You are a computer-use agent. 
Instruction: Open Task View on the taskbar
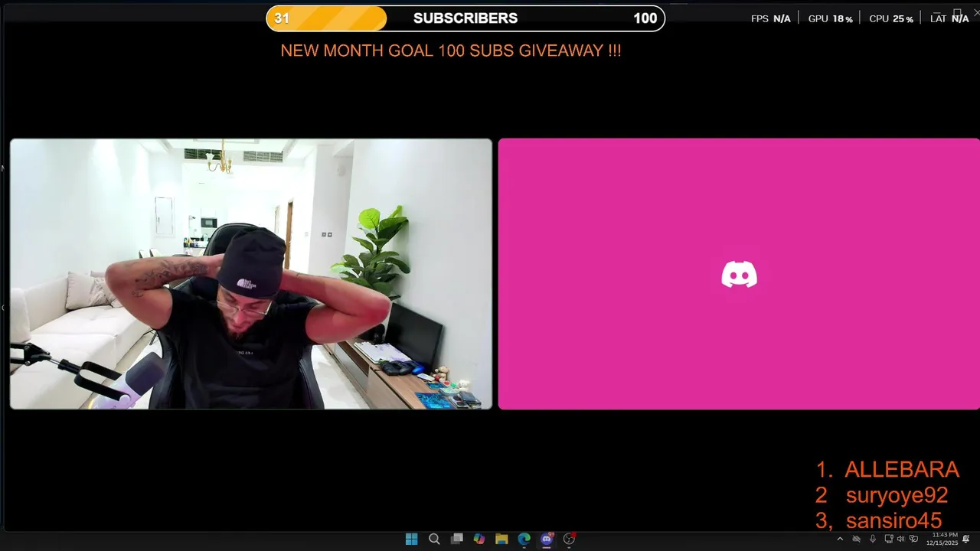coord(456,539)
